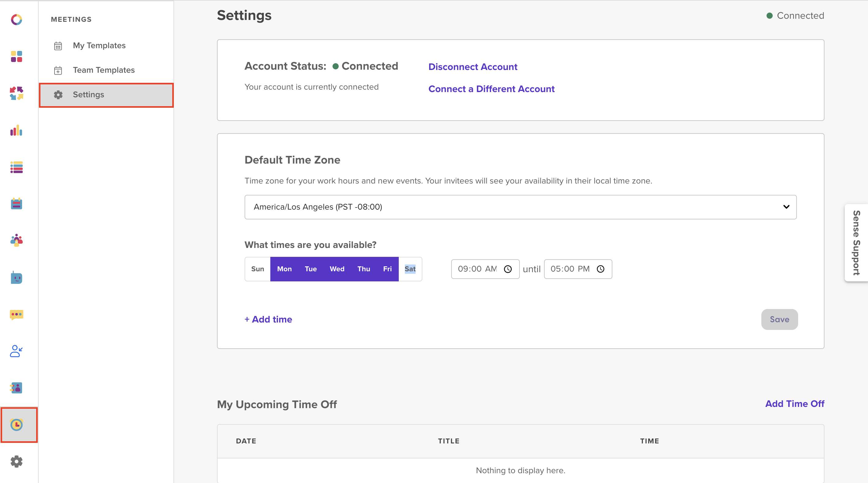The height and width of the screenshot is (483, 868).
Task: Open the Sense Support side tab
Action: 856,242
